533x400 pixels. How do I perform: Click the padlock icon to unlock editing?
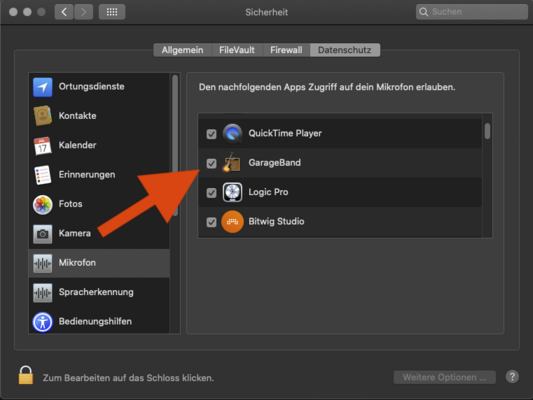[x=26, y=375]
